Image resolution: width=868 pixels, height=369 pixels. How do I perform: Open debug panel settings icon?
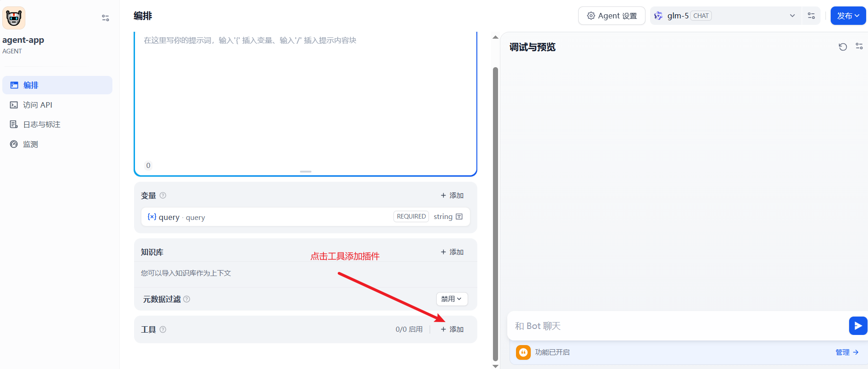coord(859,46)
